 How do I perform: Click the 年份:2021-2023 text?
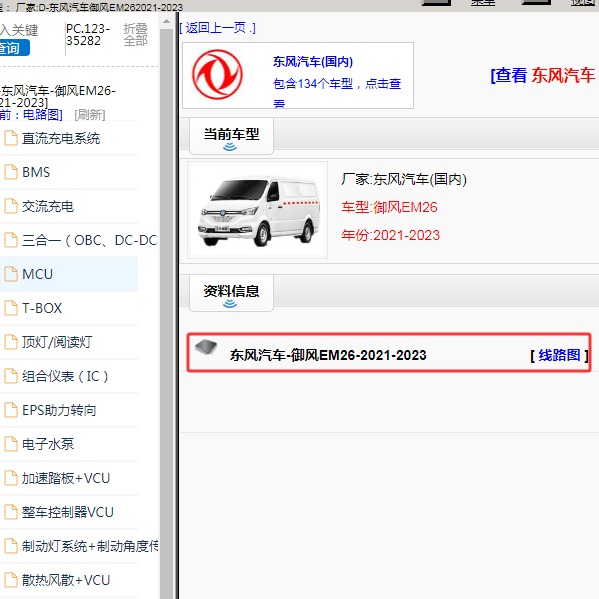click(390, 235)
